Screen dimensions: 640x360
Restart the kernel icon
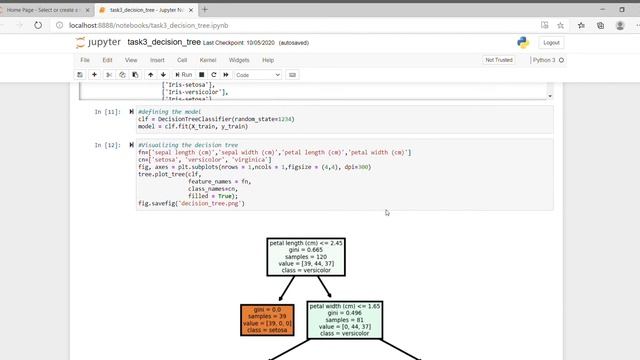pos(213,75)
